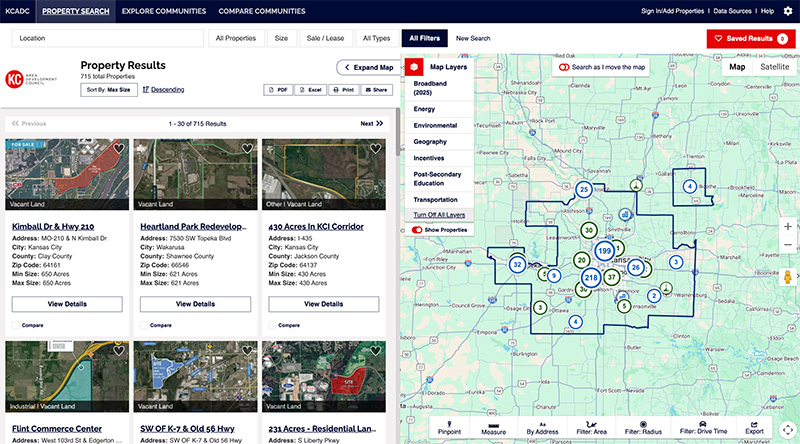This screenshot has width=800, height=444.
Task: Export results as PDF
Action: [278, 90]
